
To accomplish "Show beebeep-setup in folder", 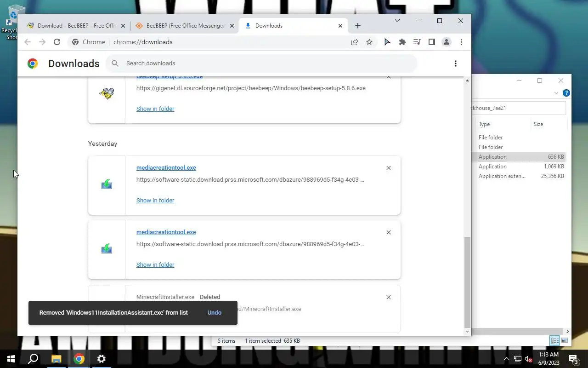I will click(x=155, y=109).
